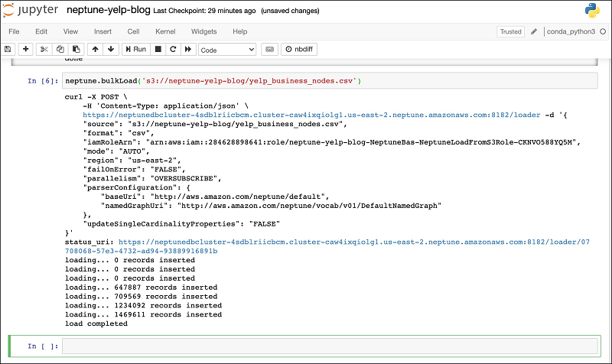612x364 pixels.
Task: Click the neptune.bulkLoad code cell
Action: tap(330, 81)
